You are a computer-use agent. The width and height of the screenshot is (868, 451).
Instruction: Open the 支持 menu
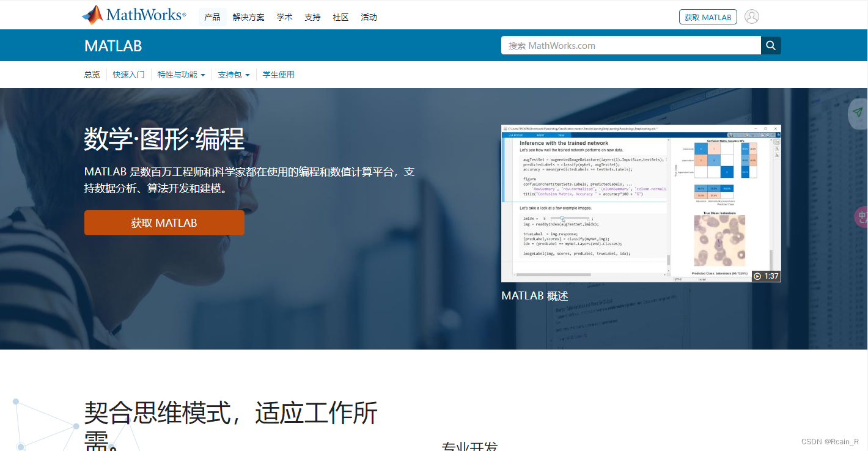click(x=313, y=17)
